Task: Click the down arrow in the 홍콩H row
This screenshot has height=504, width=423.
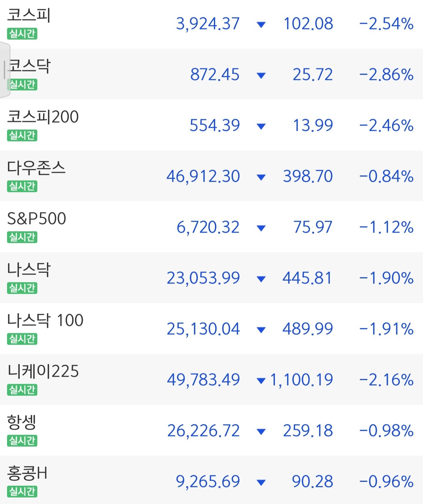Action: coord(261,482)
